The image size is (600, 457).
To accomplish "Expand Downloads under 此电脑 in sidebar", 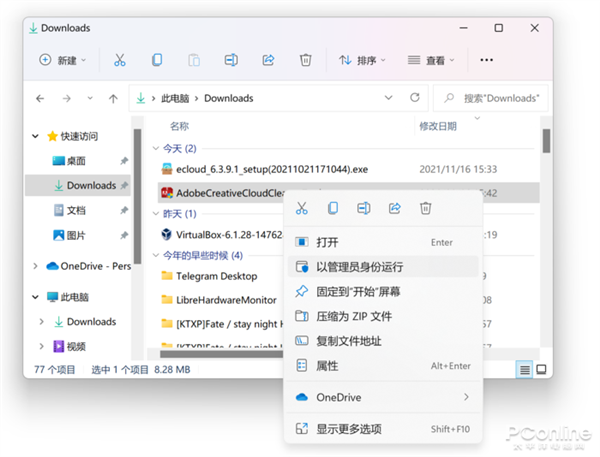I will (x=42, y=322).
